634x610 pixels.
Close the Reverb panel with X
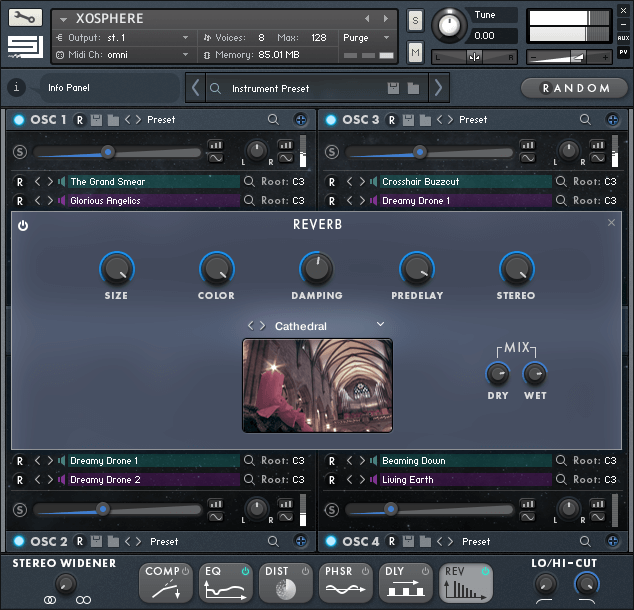611,223
